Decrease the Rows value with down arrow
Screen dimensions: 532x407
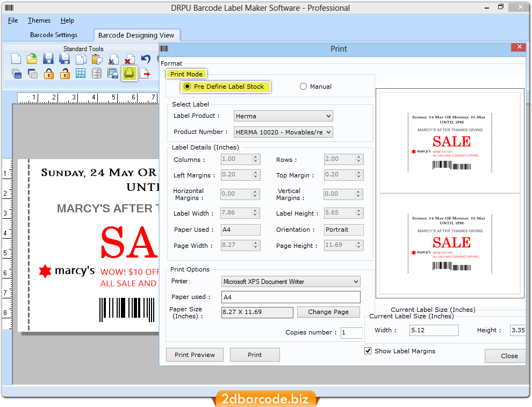coord(359,162)
